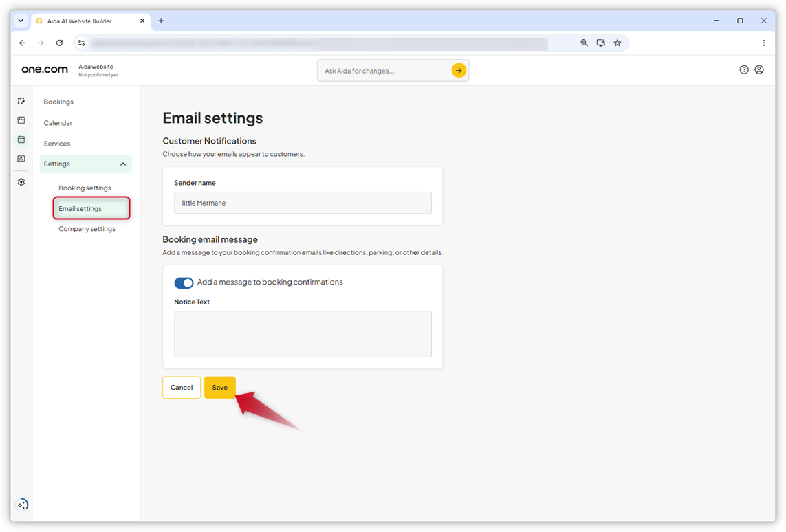The width and height of the screenshot is (786, 532).
Task: Open Services in the sidebar
Action: point(56,144)
